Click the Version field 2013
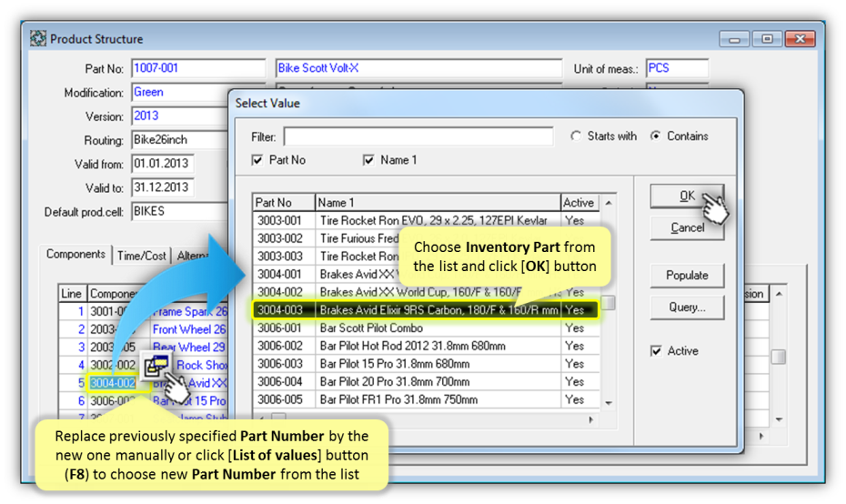 tap(181, 116)
